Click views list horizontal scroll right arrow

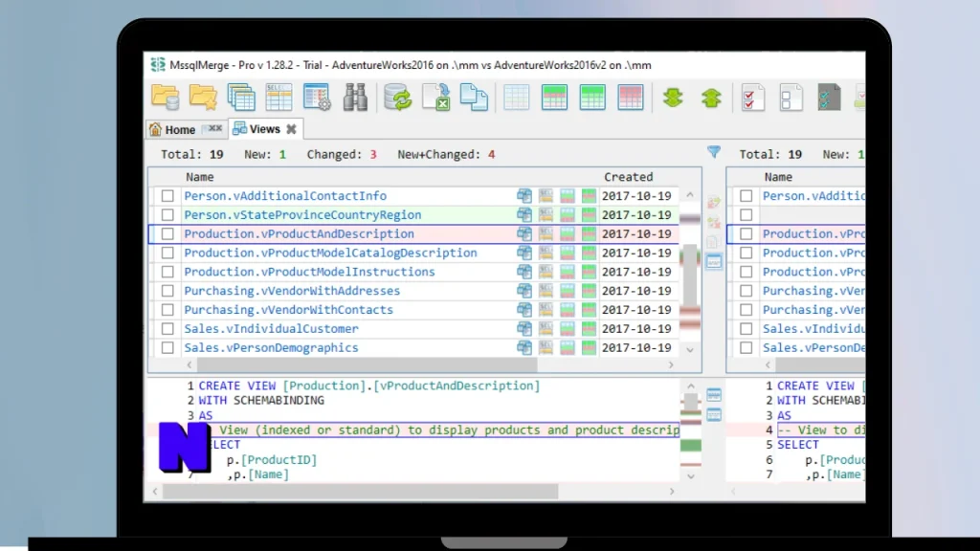pyautogui.click(x=671, y=364)
